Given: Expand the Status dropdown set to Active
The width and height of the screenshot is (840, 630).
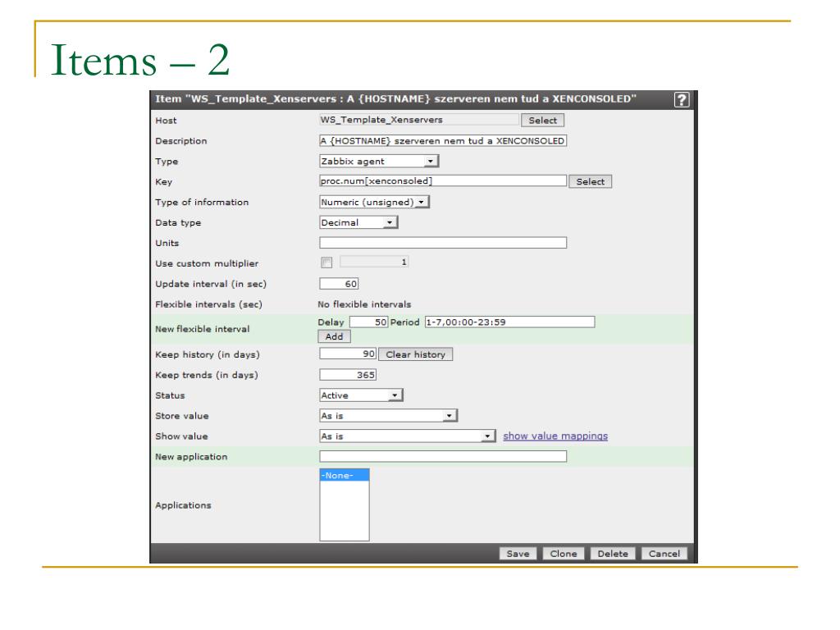Looking at the screenshot, I should (361, 395).
